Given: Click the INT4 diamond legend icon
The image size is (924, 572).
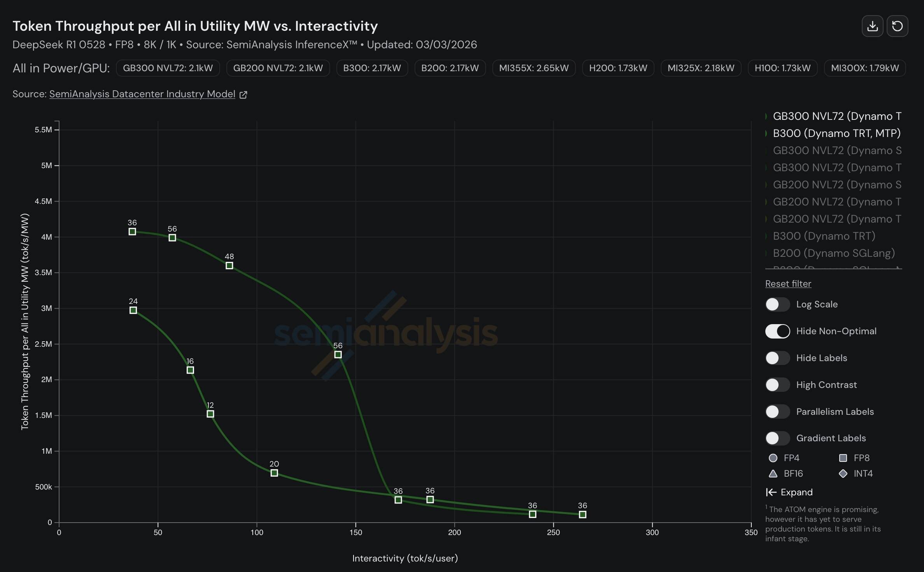Looking at the screenshot, I should (x=843, y=474).
